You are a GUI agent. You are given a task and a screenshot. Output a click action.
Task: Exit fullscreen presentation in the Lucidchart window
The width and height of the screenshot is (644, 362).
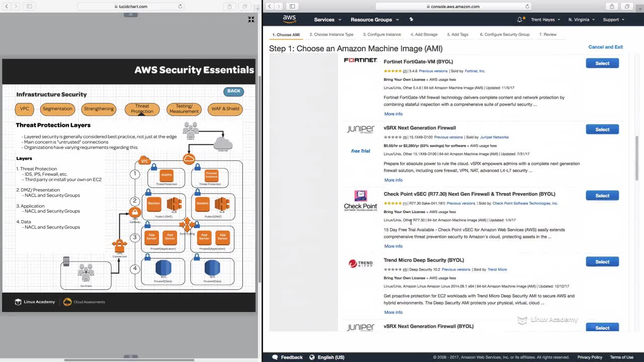(x=251, y=20)
